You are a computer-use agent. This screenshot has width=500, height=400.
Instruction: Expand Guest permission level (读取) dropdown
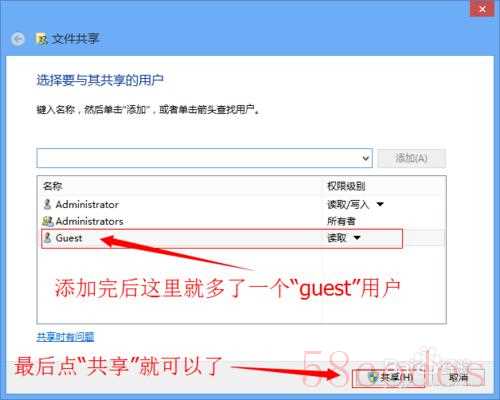[357, 238]
